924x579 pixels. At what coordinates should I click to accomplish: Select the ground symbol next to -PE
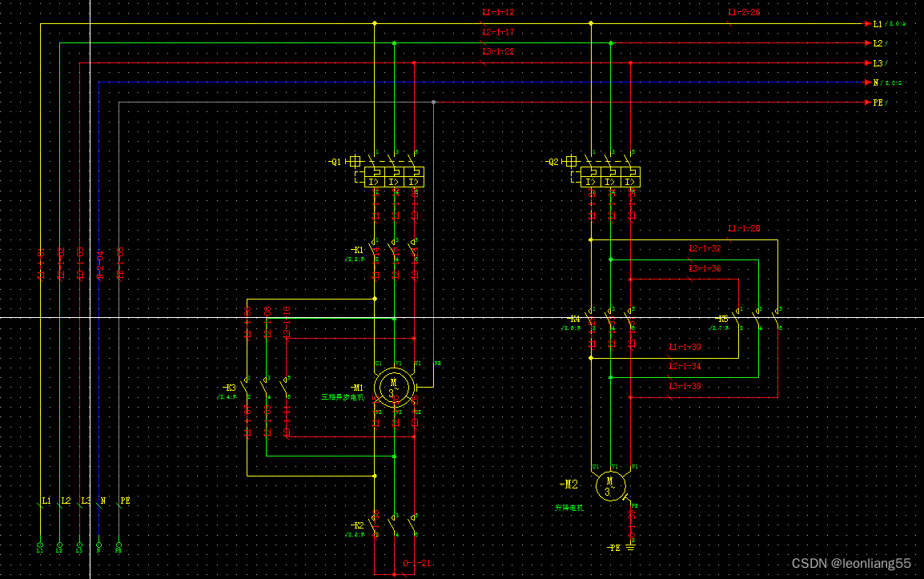click(630, 548)
